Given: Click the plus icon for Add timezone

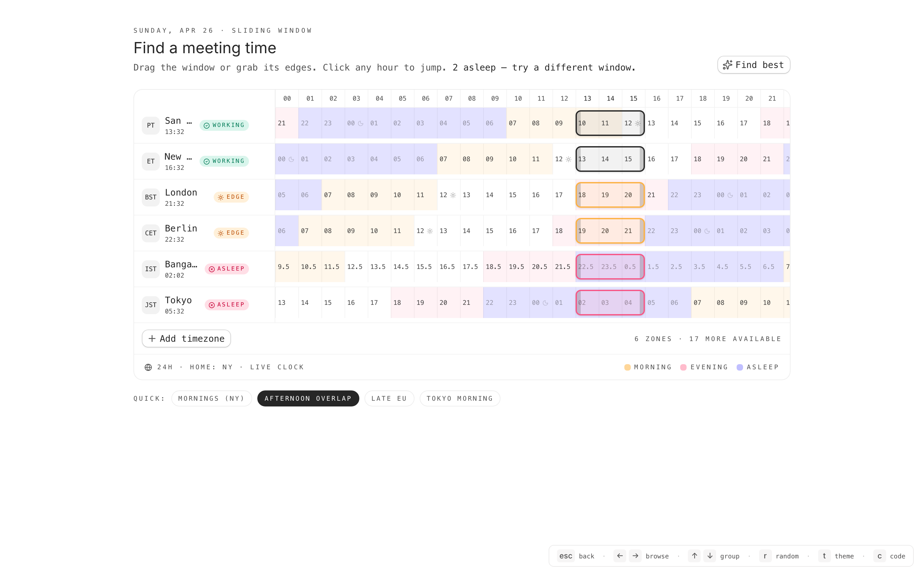Looking at the screenshot, I should [x=152, y=339].
